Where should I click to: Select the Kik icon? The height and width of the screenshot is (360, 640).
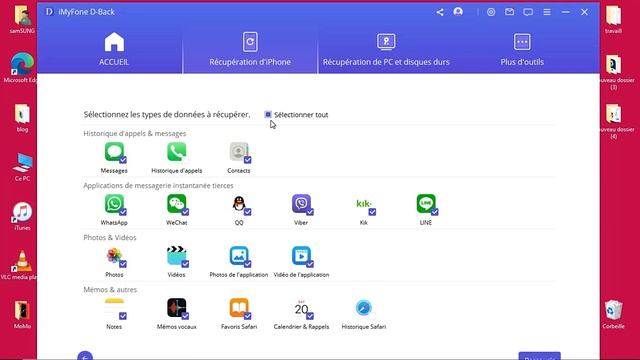click(x=364, y=204)
